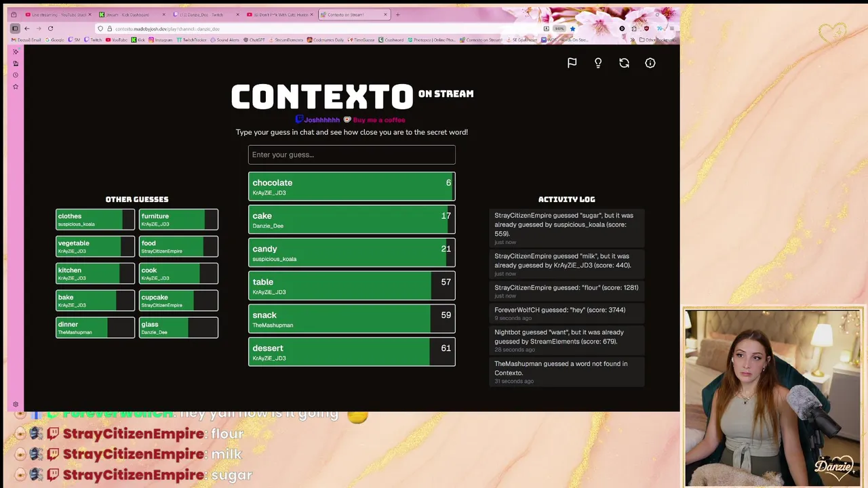
Task: Click the flag give-up icon
Action: [x=572, y=63]
